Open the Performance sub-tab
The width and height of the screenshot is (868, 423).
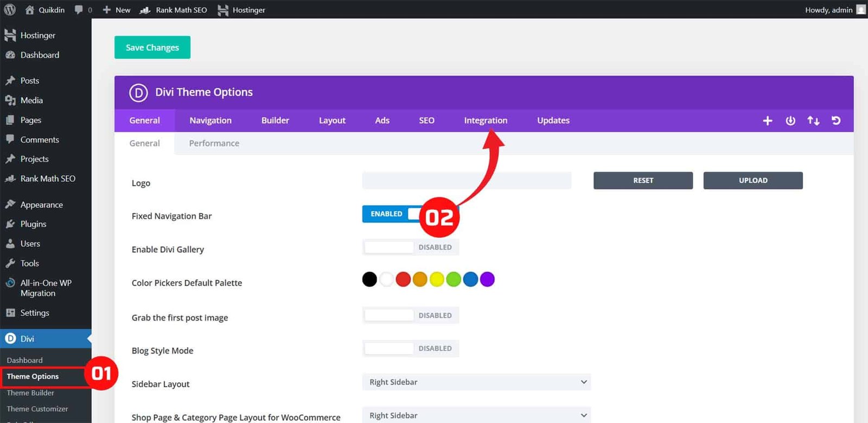coord(214,143)
